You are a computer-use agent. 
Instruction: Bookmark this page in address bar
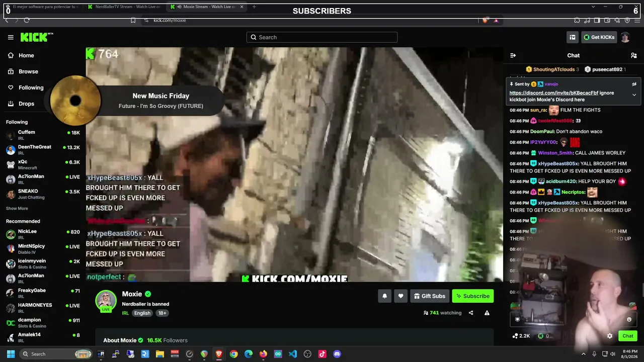pos(133,20)
